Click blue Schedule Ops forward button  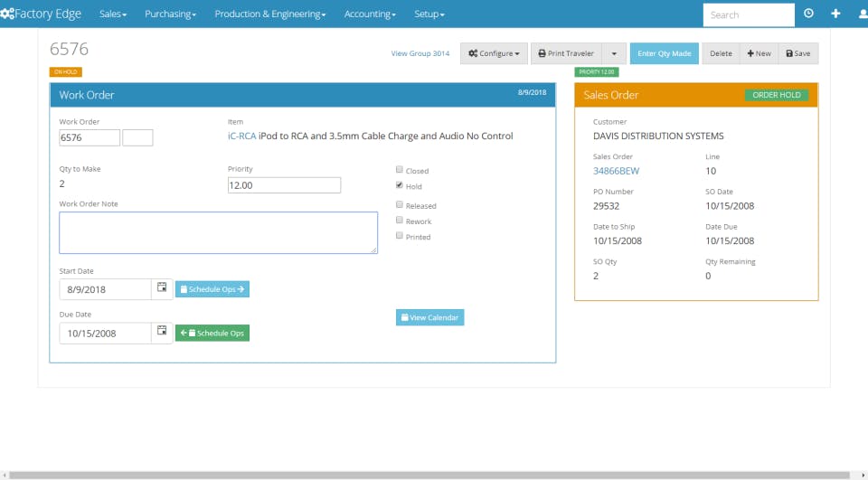212,289
